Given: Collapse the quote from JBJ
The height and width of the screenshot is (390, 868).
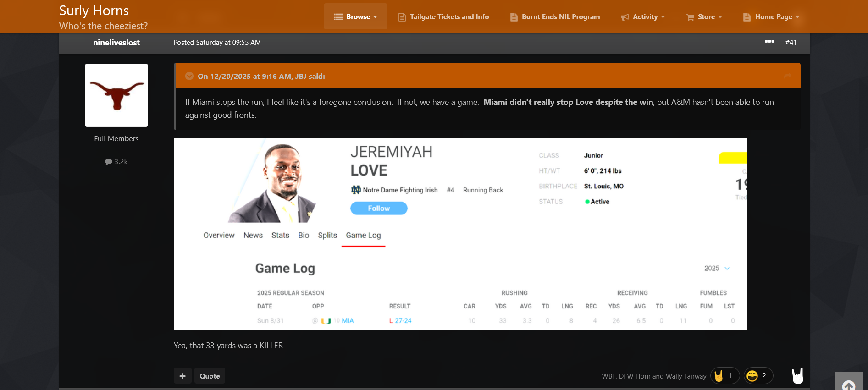Looking at the screenshot, I should (189, 76).
